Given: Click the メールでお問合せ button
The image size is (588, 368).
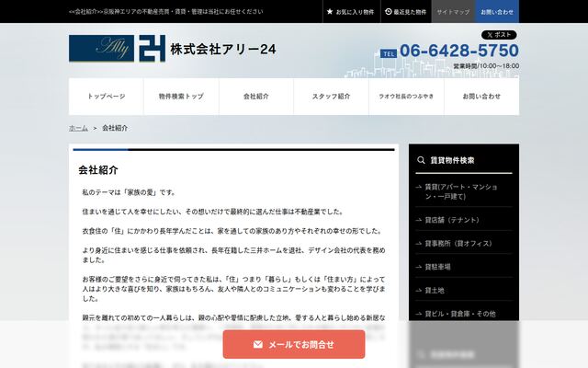Looking at the screenshot, I should pyautogui.click(x=294, y=344).
